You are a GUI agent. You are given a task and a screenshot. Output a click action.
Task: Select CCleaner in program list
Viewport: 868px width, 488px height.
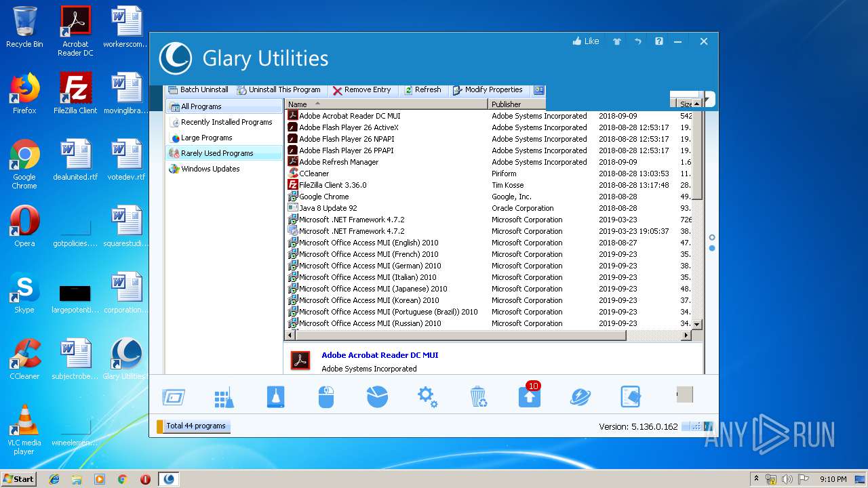(489, 174)
